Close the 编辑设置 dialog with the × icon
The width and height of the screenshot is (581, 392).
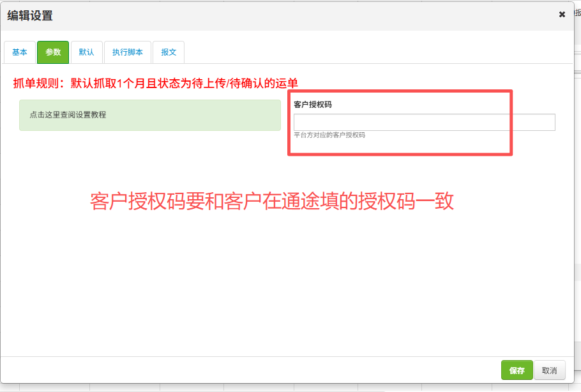click(x=562, y=15)
